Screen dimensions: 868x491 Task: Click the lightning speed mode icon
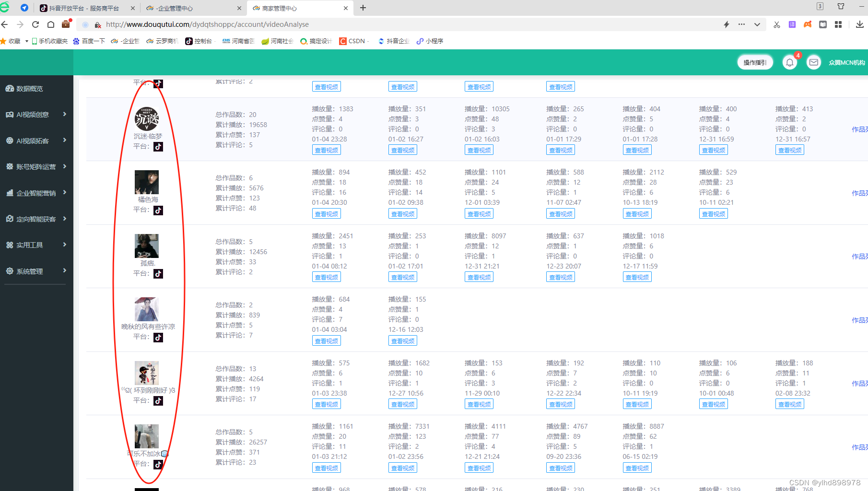(727, 24)
